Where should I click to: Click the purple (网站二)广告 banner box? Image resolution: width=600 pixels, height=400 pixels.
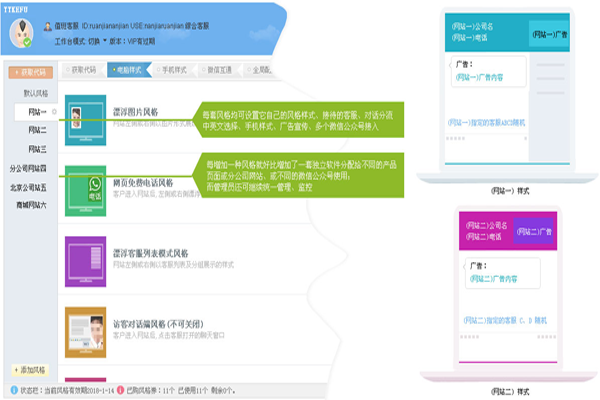coord(534,231)
